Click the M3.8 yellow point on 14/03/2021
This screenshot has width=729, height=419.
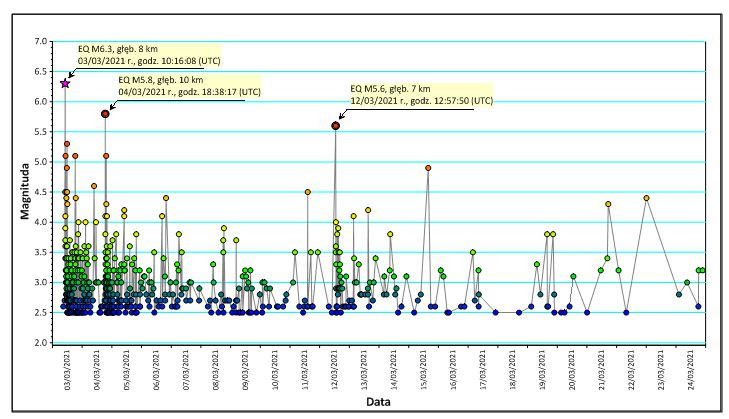click(390, 234)
